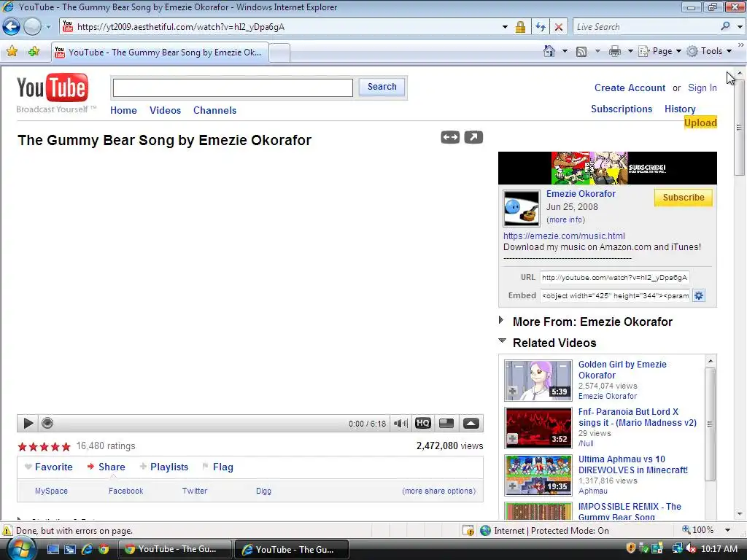The height and width of the screenshot is (560, 747).
Task: Open (more share options) link
Action: click(x=438, y=491)
